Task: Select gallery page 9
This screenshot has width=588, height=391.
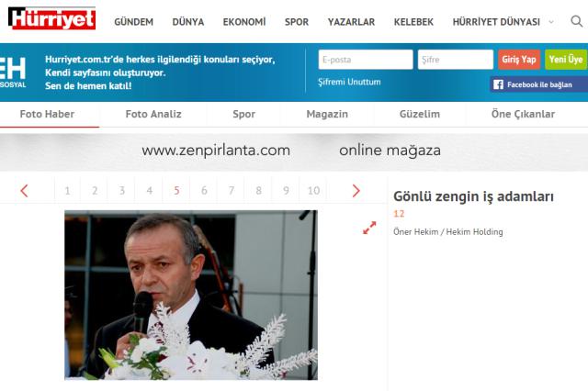Action: point(286,191)
